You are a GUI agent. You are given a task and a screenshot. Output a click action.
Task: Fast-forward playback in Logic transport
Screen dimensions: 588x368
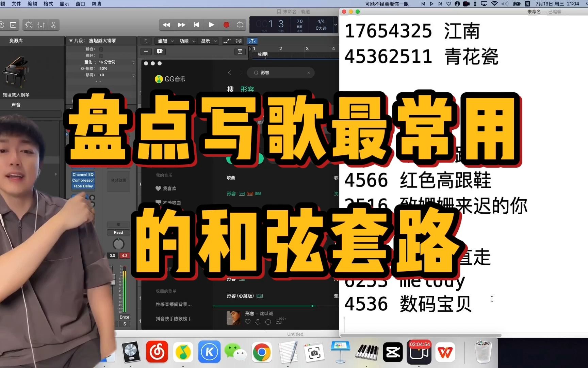(x=182, y=25)
